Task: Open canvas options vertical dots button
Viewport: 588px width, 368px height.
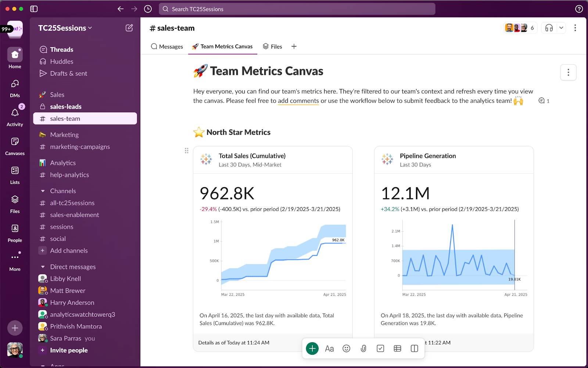Action: pos(568,72)
